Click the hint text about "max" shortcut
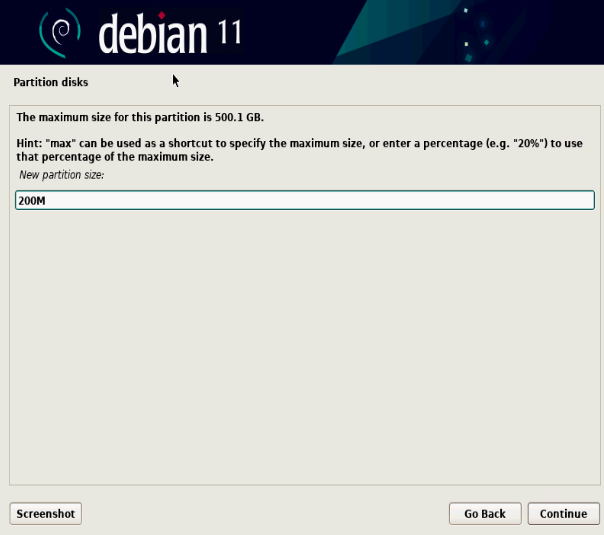Image resolution: width=604 pixels, height=535 pixels. (x=299, y=150)
